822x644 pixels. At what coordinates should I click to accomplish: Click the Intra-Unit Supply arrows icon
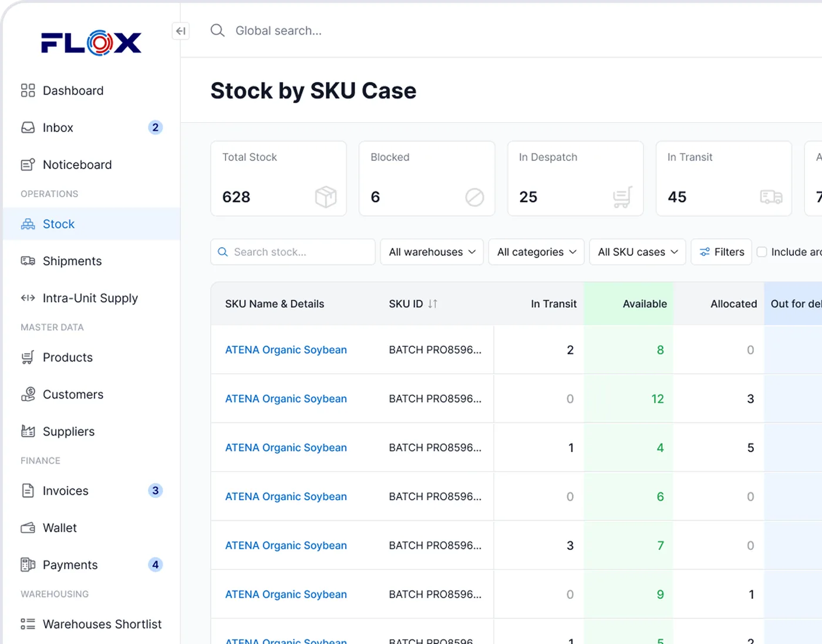coord(28,298)
